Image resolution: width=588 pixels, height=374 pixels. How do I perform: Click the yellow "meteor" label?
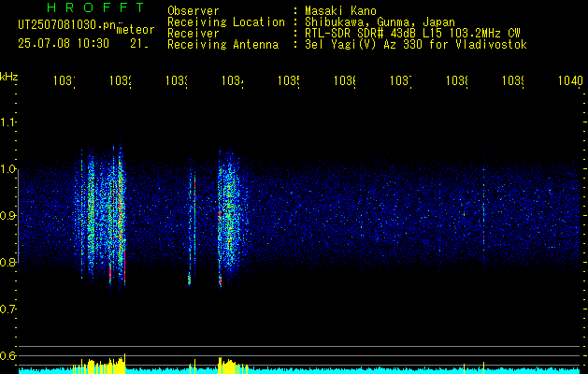(136, 30)
